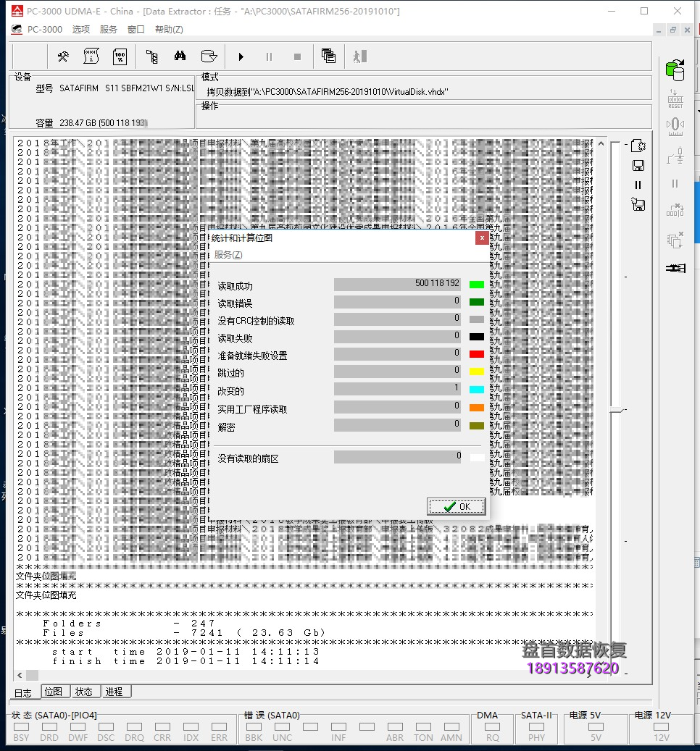Image resolution: width=700 pixels, height=751 pixels.
Task: Save the bitmap using the floppy disk icon
Action: point(638,165)
